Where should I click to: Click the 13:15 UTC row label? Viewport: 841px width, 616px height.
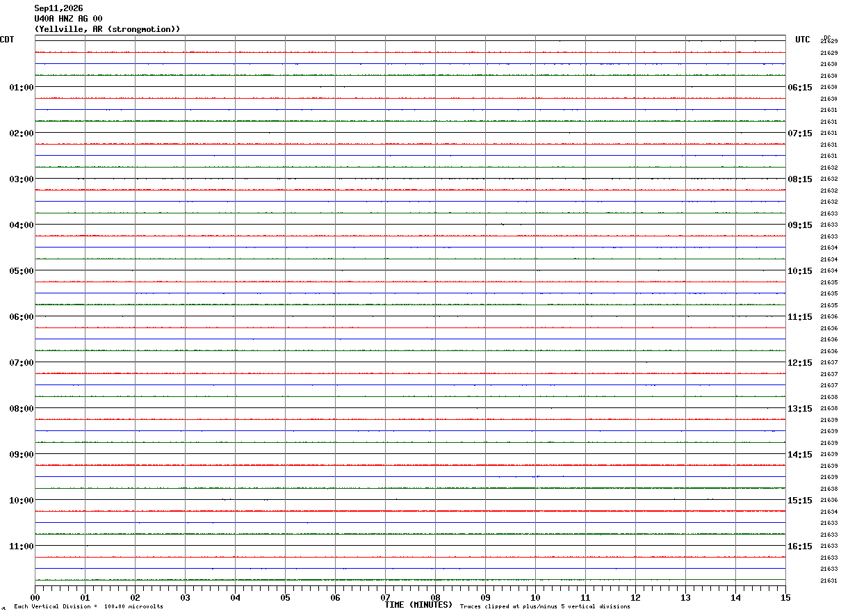[x=799, y=408]
